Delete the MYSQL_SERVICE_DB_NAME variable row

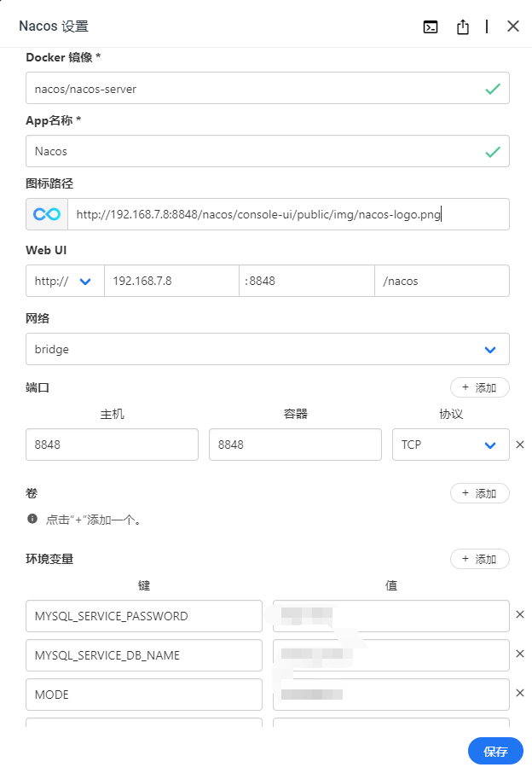point(520,654)
